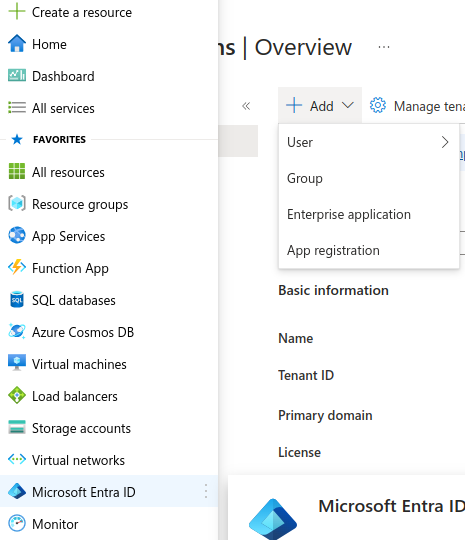
Task: Click the Storage accounts icon
Action: [x=17, y=427]
